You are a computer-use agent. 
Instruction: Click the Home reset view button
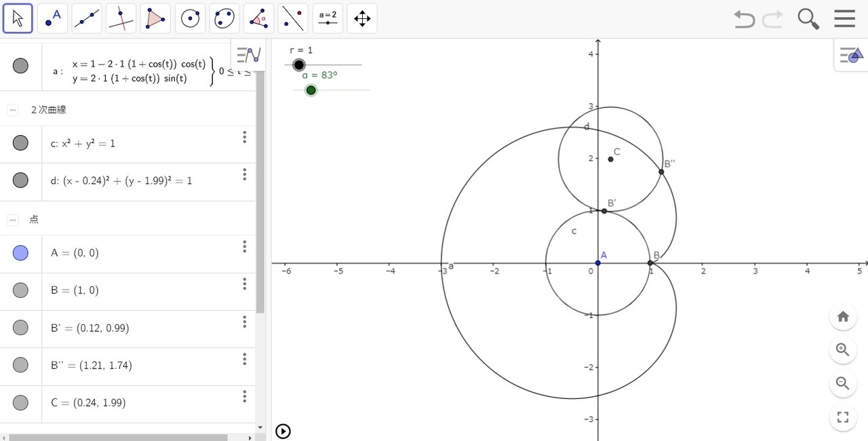843,316
